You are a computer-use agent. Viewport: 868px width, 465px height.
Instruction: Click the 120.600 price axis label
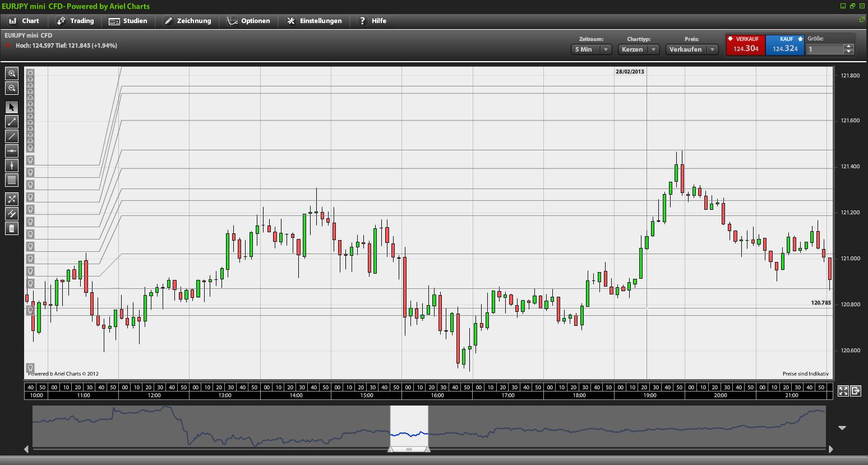[x=850, y=351]
